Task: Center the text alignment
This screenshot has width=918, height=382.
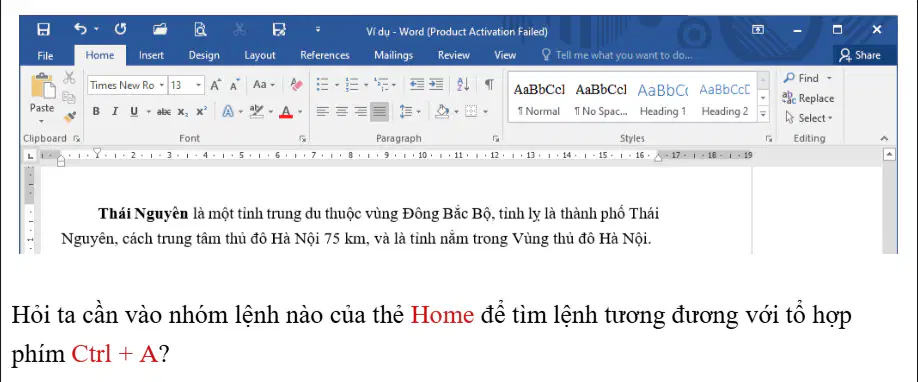Action: [342, 111]
